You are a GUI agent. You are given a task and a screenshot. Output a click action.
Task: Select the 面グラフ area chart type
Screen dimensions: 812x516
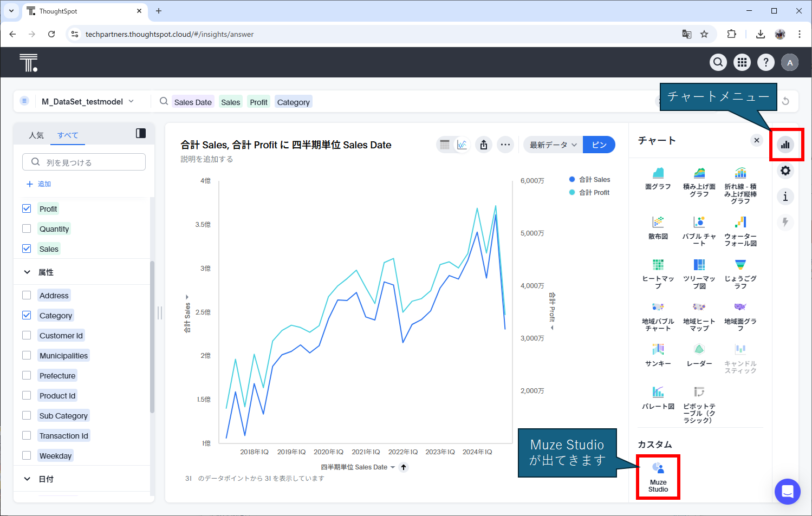pyautogui.click(x=658, y=179)
